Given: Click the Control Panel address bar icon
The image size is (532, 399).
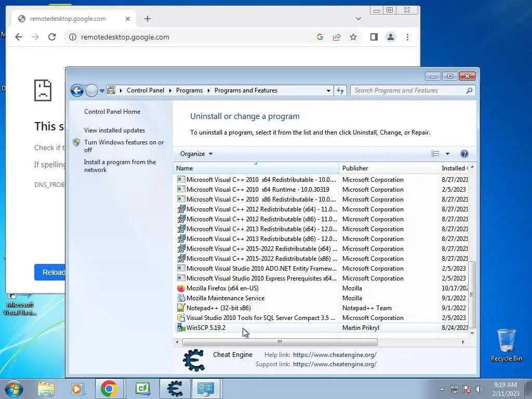Looking at the screenshot, I should [111, 90].
